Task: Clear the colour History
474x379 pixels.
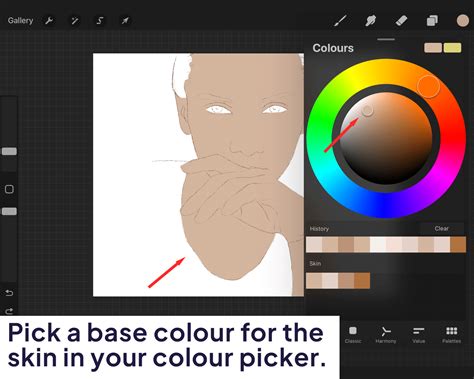Action: (x=441, y=229)
